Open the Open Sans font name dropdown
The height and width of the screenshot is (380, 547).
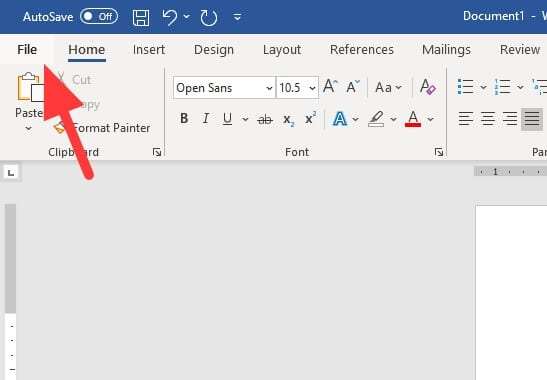click(x=269, y=88)
